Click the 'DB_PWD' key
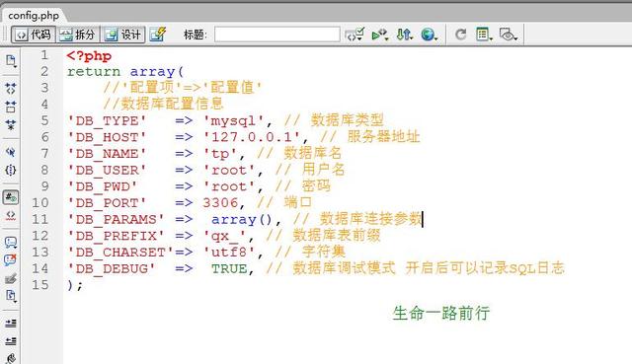This screenshot has height=364, width=632. click(x=102, y=187)
